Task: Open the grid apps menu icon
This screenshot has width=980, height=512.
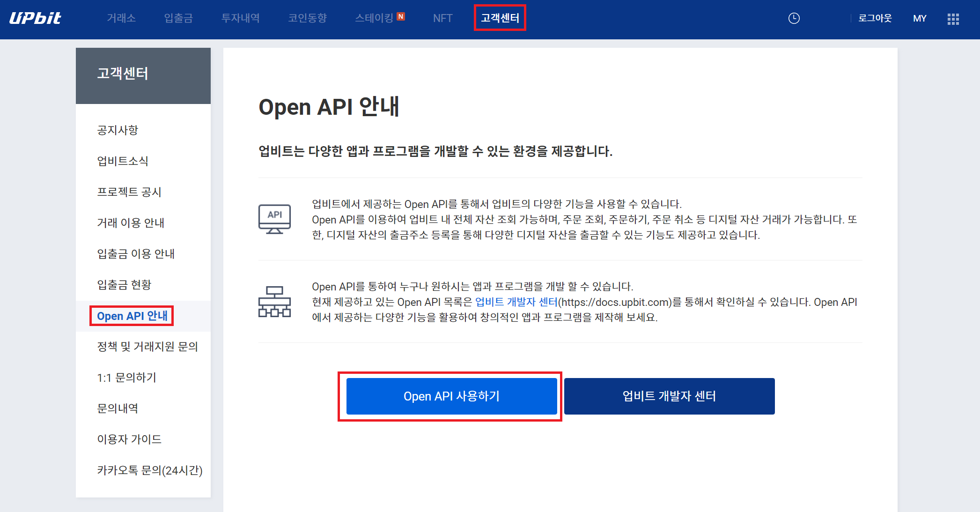Action: tap(953, 19)
